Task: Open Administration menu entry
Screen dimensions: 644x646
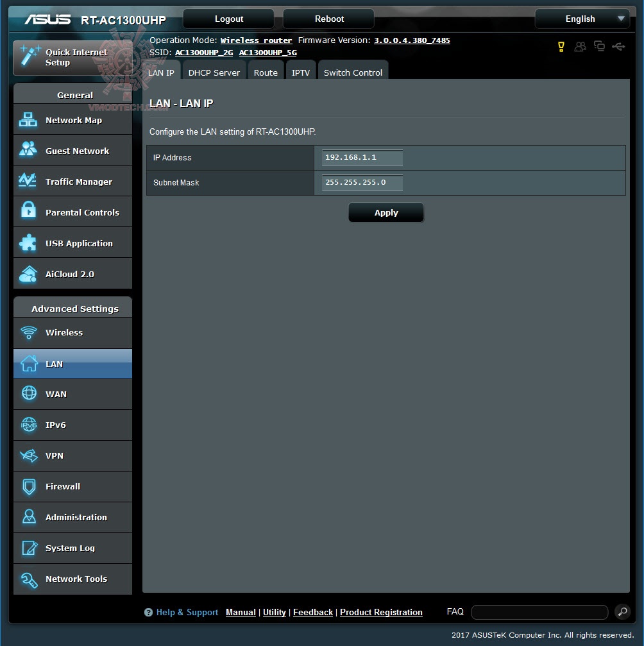Action: pos(73,518)
